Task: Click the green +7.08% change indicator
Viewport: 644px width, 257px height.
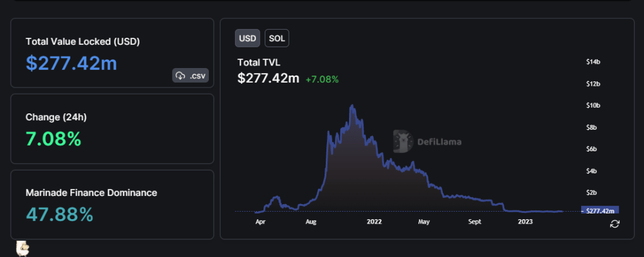Action: point(322,79)
